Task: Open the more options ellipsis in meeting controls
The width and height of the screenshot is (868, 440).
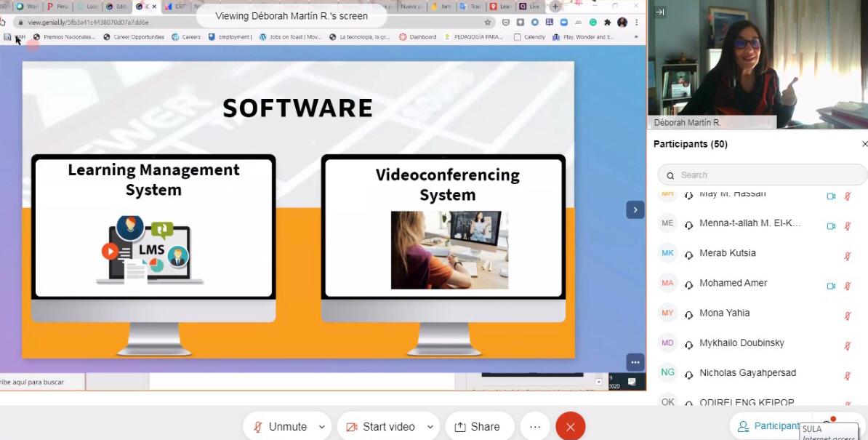Action: coord(535,427)
